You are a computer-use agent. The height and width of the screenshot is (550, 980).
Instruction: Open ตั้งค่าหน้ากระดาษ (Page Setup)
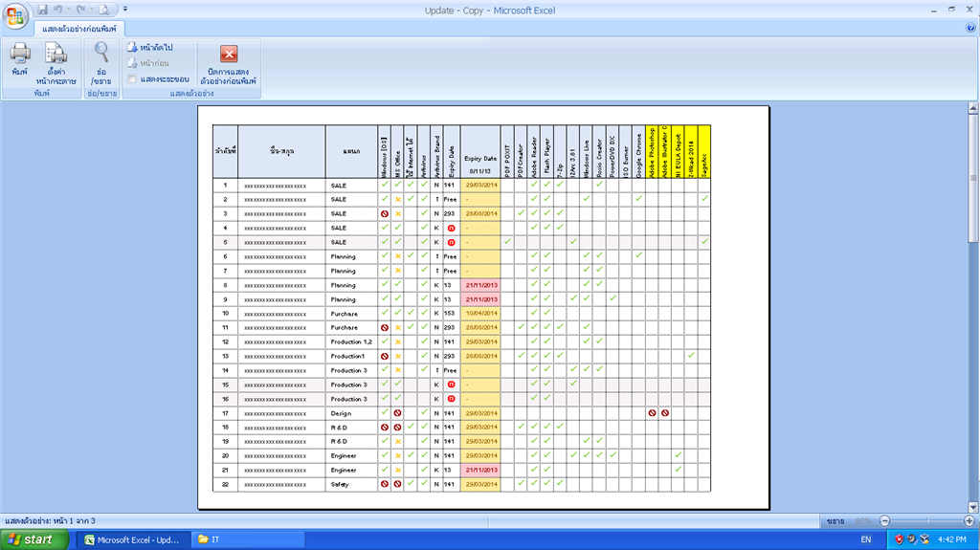56,64
